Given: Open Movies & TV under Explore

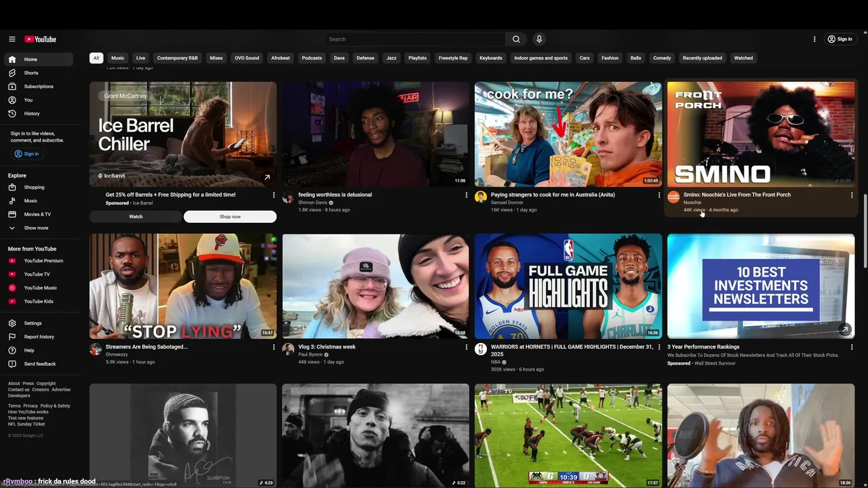Looking at the screenshot, I should 39,214.
